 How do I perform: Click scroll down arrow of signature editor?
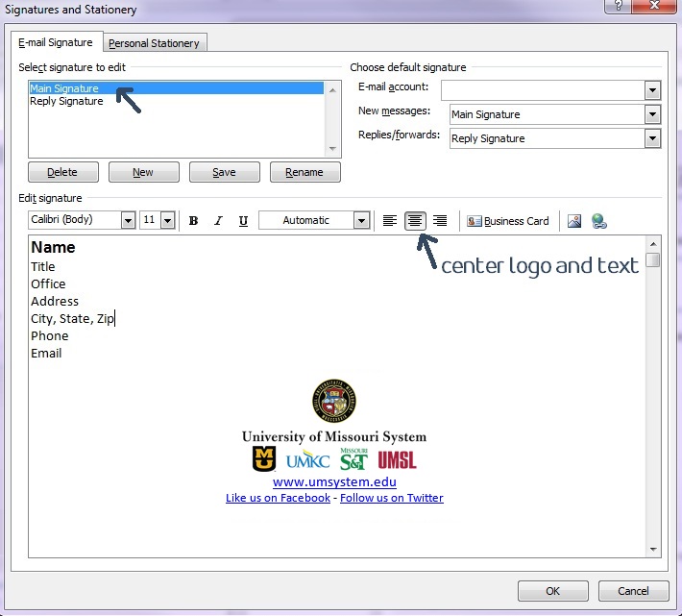pos(653,550)
